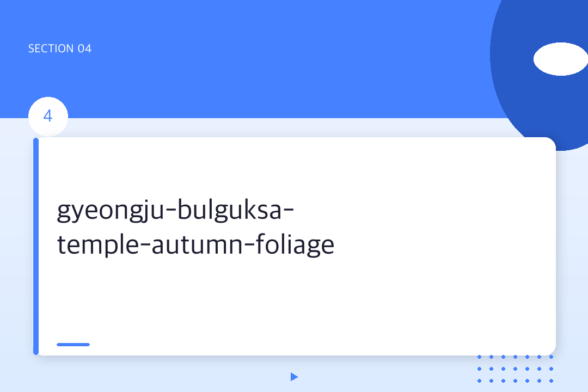Click the light blue background below card
This screenshot has width=588, height=392.
163,376
